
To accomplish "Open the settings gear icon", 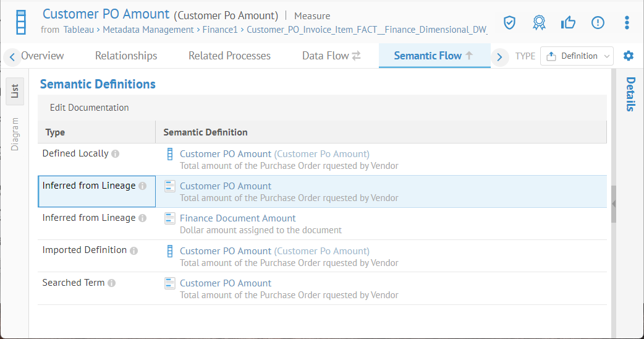I will click(x=629, y=56).
